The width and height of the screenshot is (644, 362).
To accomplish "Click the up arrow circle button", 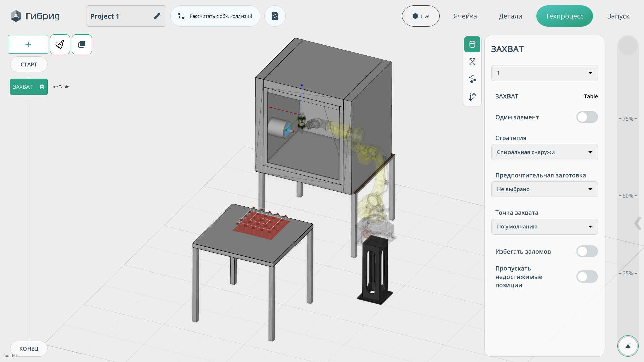I will [628, 346].
